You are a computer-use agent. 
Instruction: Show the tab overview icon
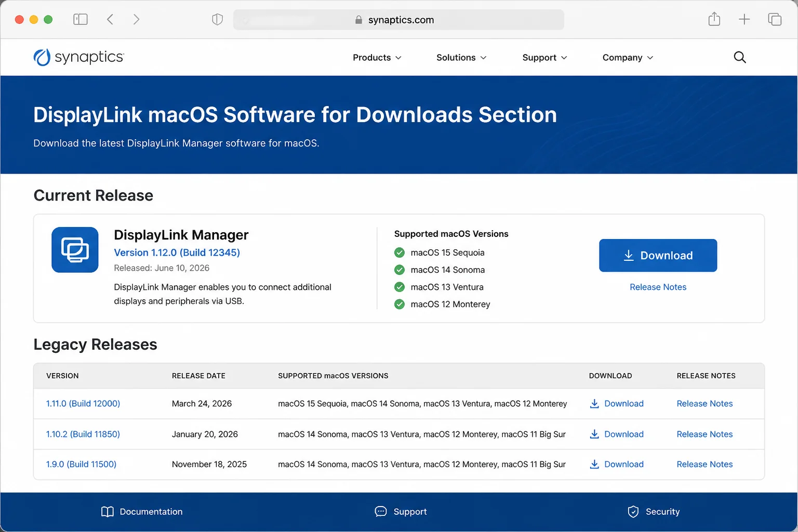(775, 20)
